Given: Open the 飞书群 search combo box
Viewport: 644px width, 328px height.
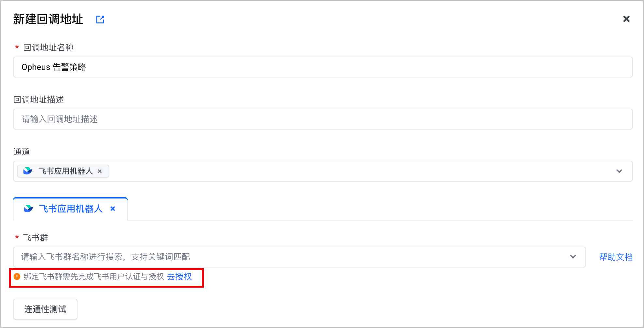Looking at the screenshot, I should coord(299,257).
